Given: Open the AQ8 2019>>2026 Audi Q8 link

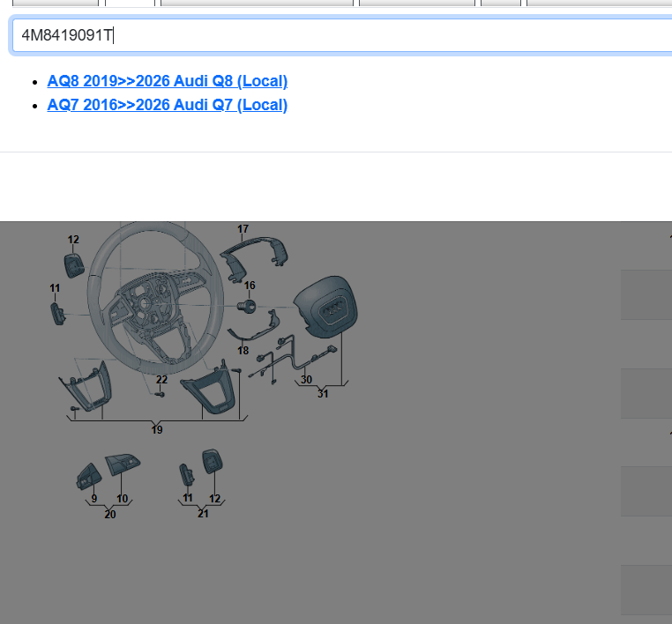Looking at the screenshot, I should pyautogui.click(x=168, y=81).
